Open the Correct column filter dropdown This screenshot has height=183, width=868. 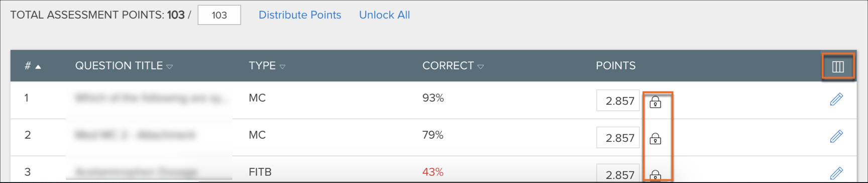481,66
